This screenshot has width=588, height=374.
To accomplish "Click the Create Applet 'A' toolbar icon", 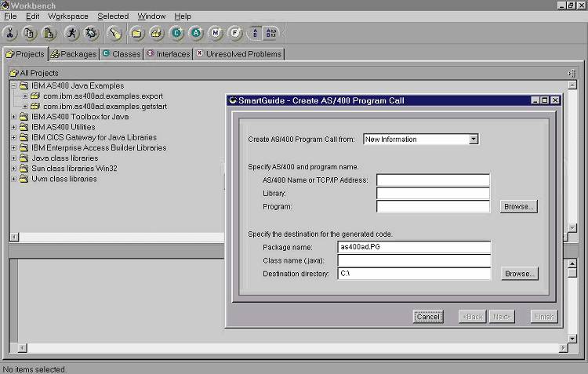I will pyautogui.click(x=196, y=34).
